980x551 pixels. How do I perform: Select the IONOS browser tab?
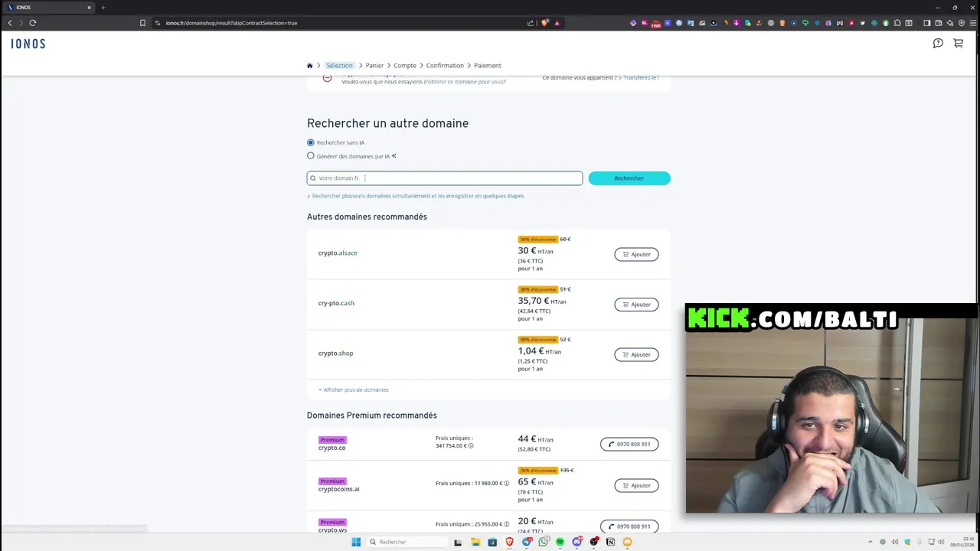pyautogui.click(x=47, y=8)
